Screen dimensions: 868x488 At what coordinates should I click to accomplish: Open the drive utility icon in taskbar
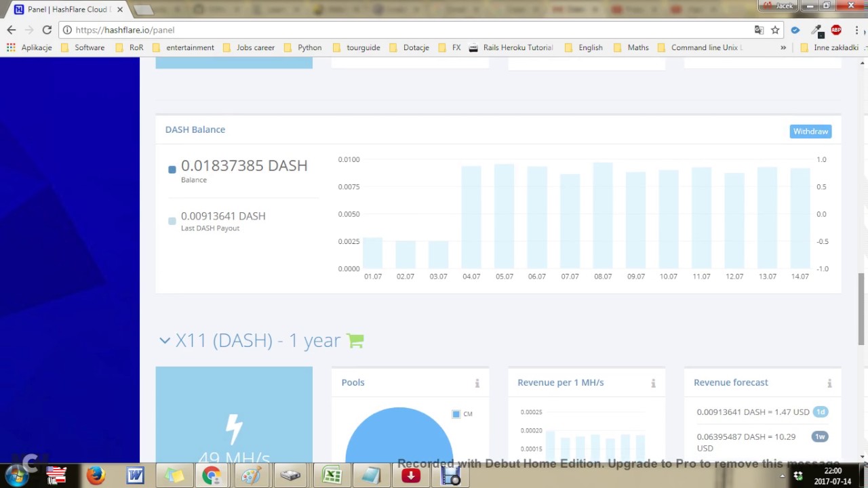coord(290,476)
